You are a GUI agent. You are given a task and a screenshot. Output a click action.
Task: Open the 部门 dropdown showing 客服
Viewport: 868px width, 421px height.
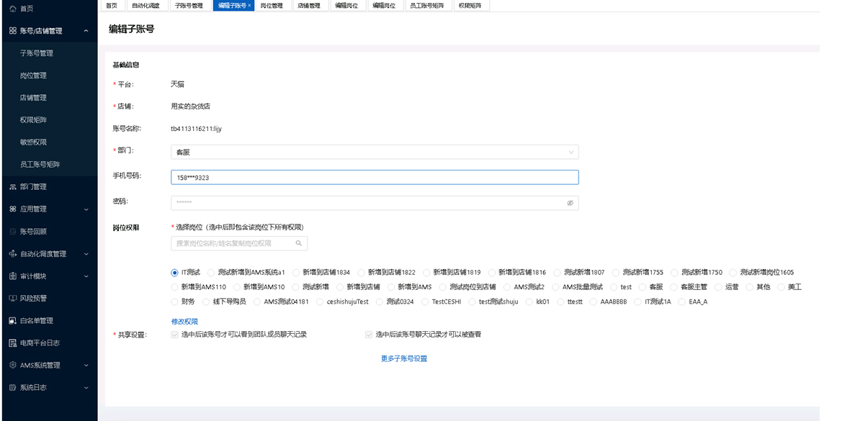(375, 153)
